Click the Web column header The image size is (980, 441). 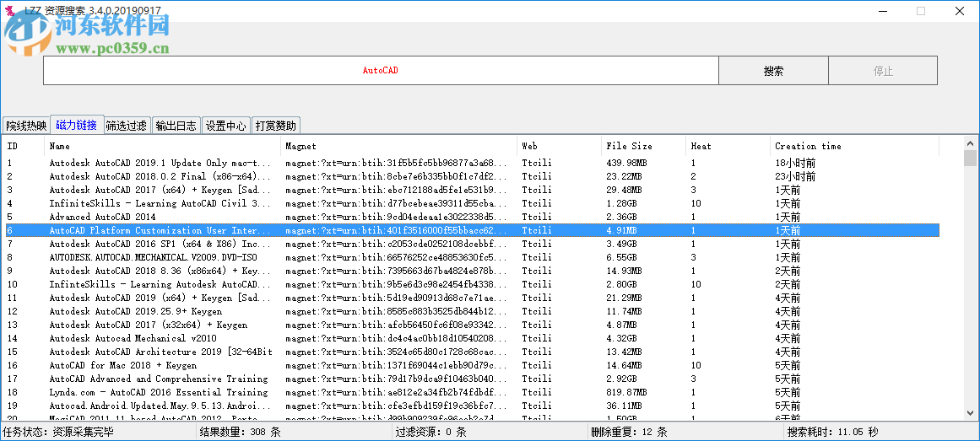click(560, 146)
